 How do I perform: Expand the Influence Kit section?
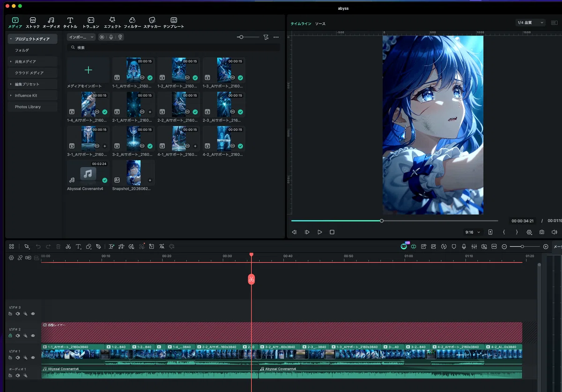(11, 95)
